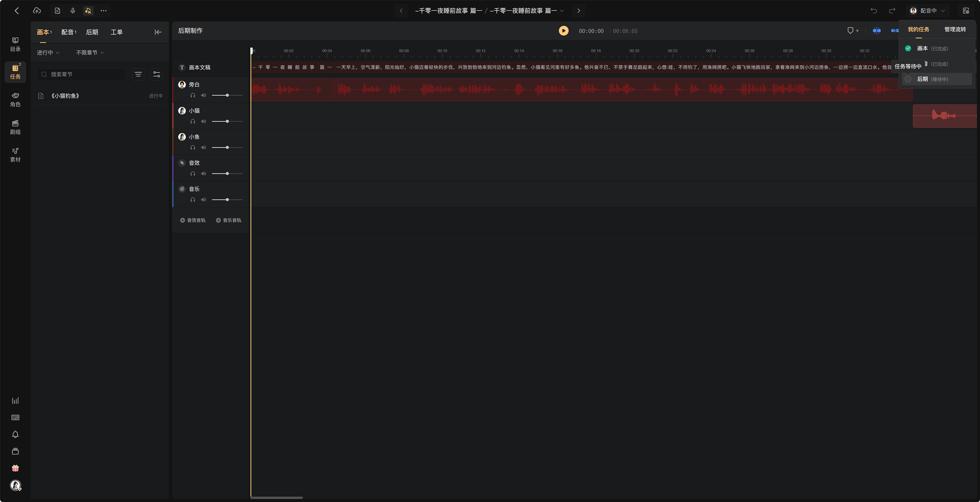Mute the 小鱼 track speaker icon
The width and height of the screenshot is (980, 502).
click(203, 148)
